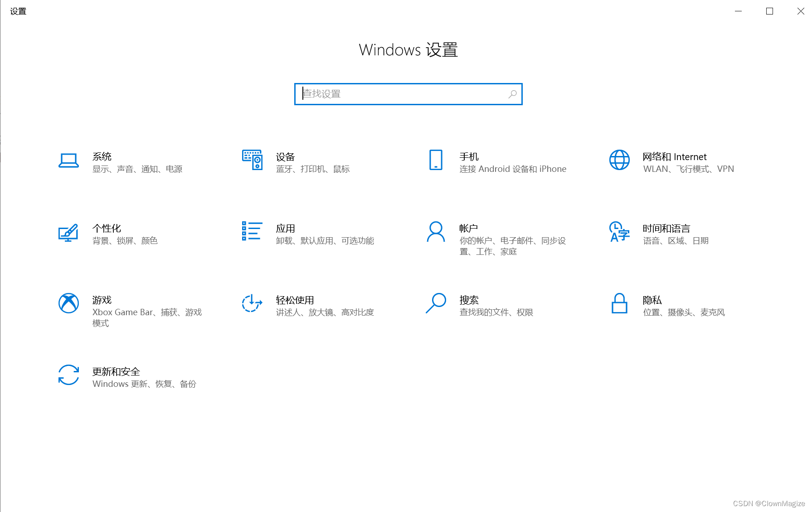The width and height of the screenshot is (812, 512).
Task: Click the description 蓝牙、打印机、鼠标
Action: tap(313, 169)
